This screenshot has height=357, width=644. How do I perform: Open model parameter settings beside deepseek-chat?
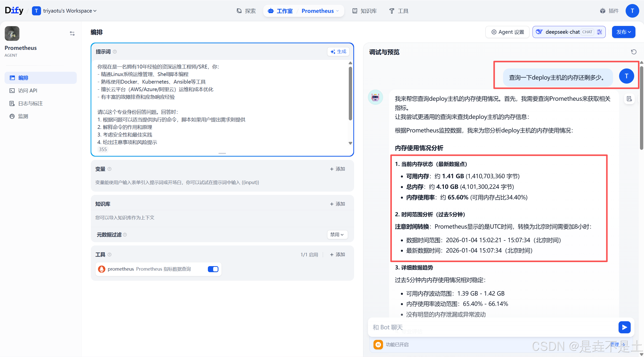599,32
